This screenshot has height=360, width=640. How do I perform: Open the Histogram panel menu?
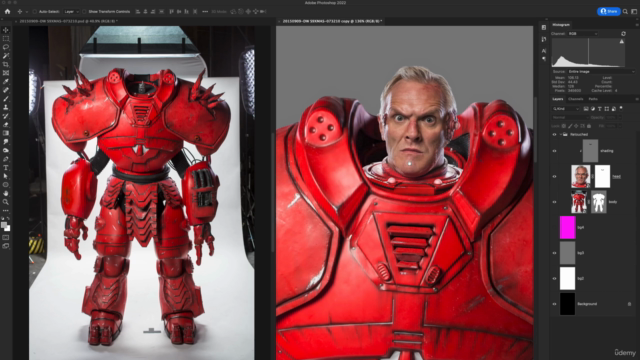[x=637, y=25]
